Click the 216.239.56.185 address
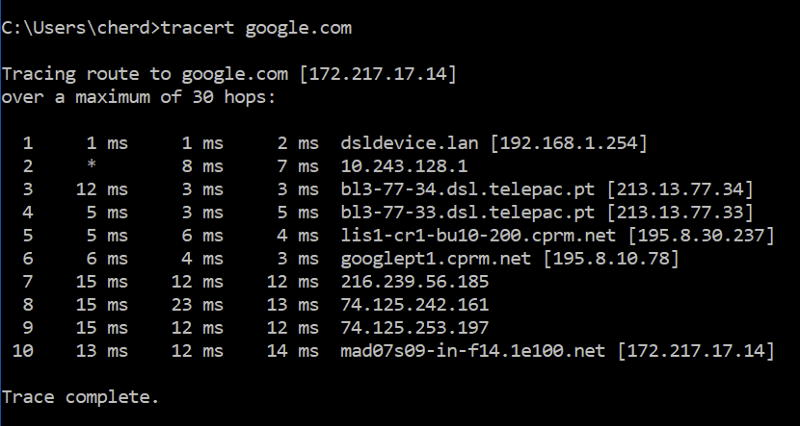Viewport: 800px width, 426px height. click(x=415, y=282)
